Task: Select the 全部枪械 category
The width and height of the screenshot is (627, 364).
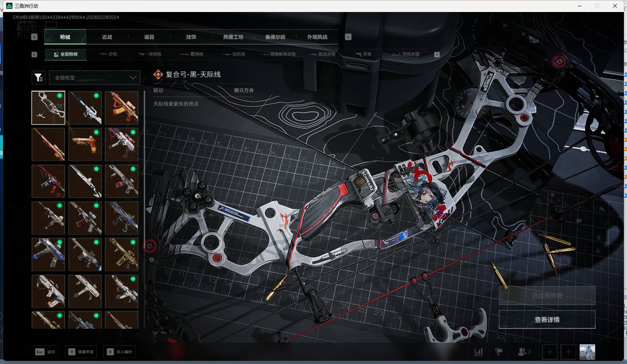Action: coord(66,54)
